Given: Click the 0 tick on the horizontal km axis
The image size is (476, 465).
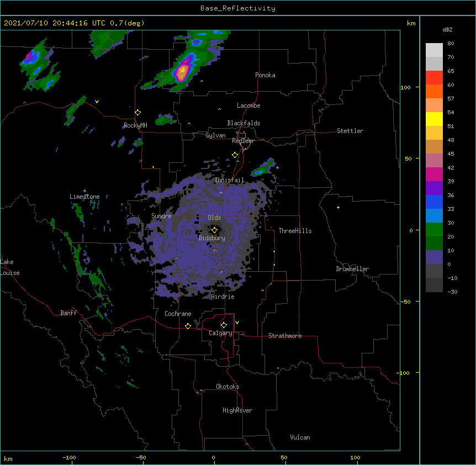Looking at the screenshot, I should [x=213, y=457].
